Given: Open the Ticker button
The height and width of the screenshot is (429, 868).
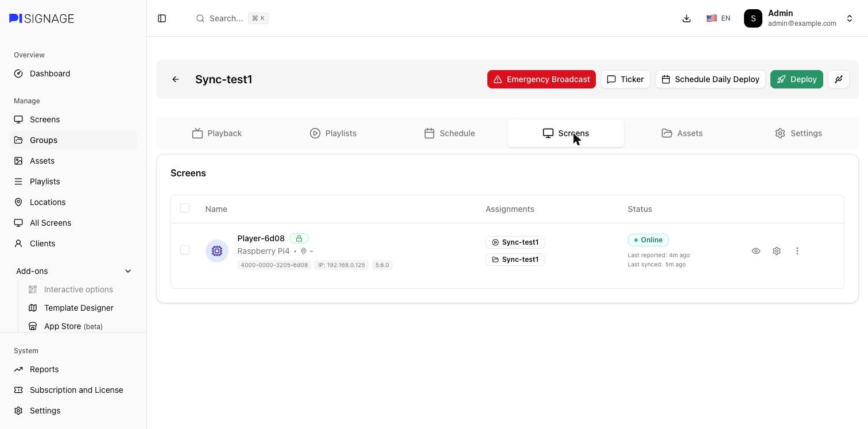Looking at the screenshot, I should [x=625, y=79].
